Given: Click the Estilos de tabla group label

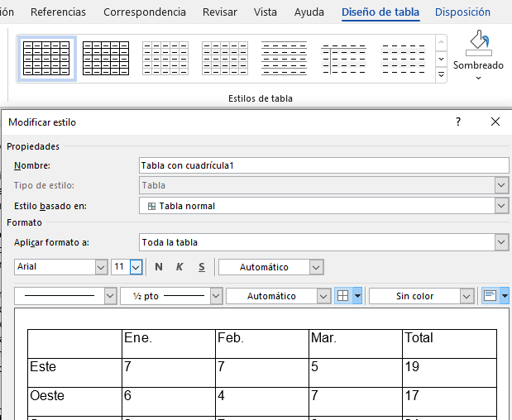Looking at the screenshot, I should click(x=261, y=98).
